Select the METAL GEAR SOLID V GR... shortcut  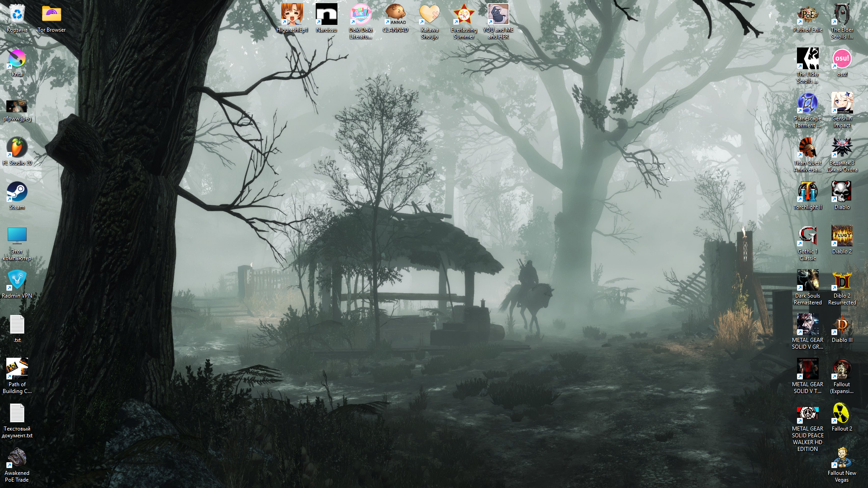tap(807, 332)
